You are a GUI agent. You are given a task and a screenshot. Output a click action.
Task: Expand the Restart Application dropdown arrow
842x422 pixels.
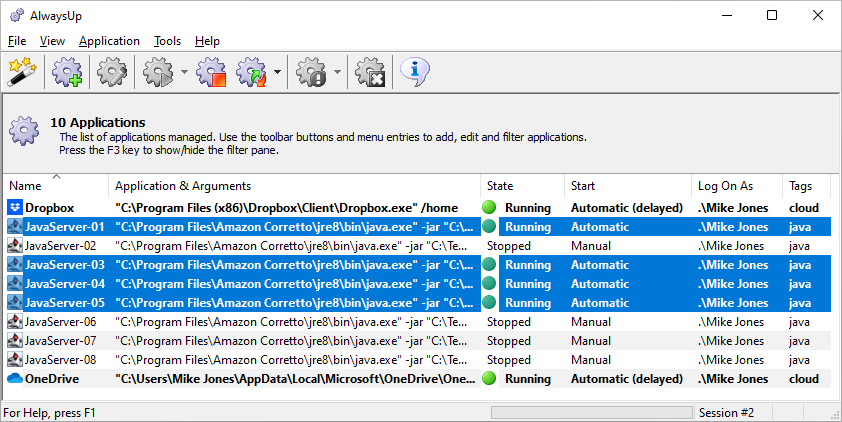[x=277, y=72]
